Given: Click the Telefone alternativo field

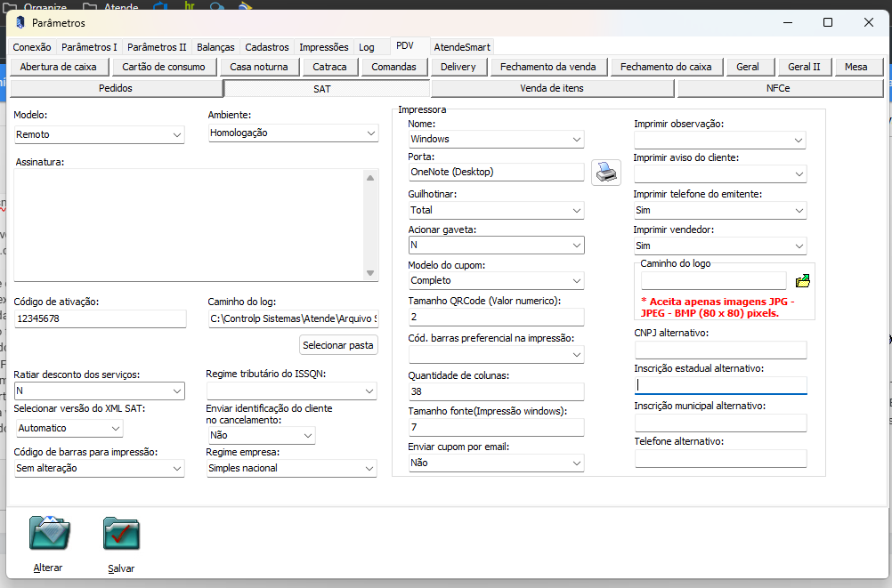Looking at the screenshot, I should pos(721,458).
